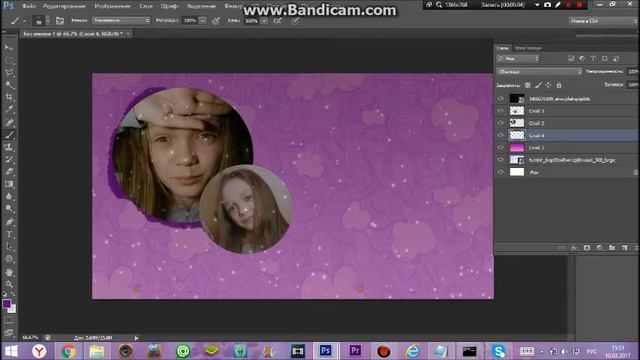This screenshot has height=360, width=640.
Task: Select the Hand tool
Action: [x=9, y=272]
